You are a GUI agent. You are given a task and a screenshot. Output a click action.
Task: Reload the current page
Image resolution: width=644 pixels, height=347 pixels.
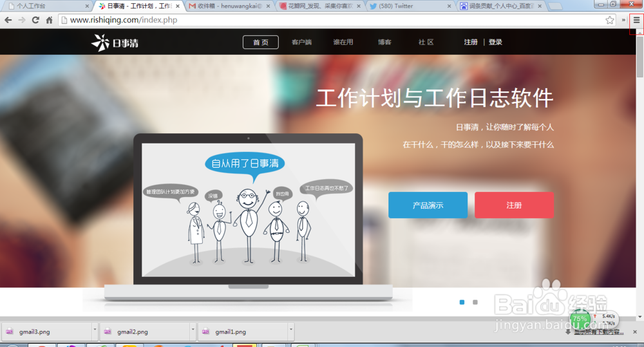(x=35, y=20)
